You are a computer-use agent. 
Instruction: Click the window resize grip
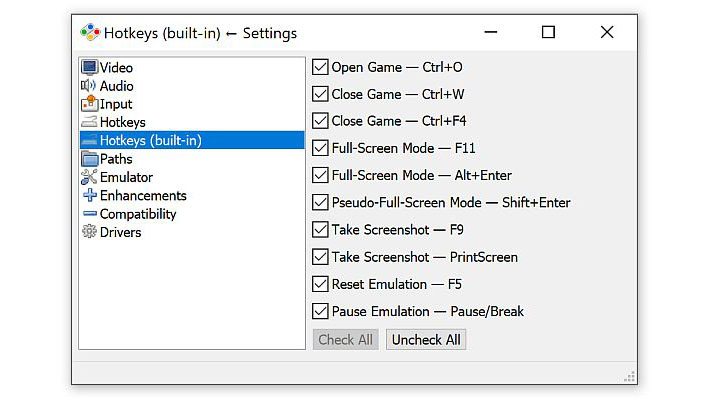coord(629,377)
